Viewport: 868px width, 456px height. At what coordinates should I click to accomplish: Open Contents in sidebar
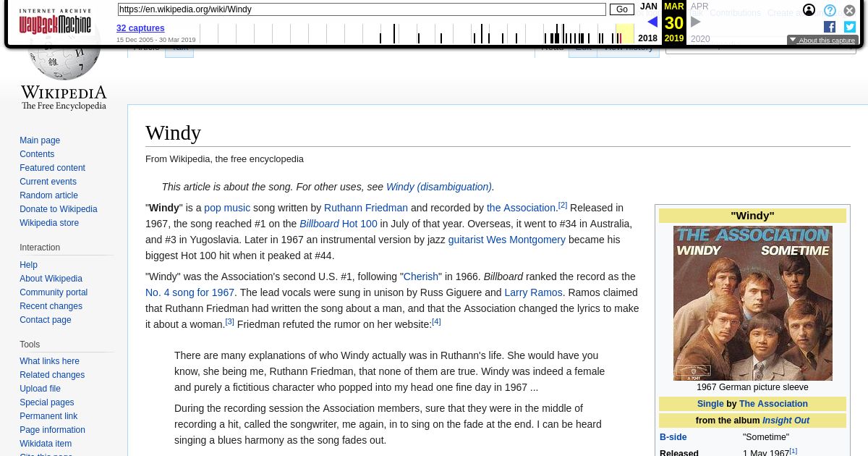37,154
